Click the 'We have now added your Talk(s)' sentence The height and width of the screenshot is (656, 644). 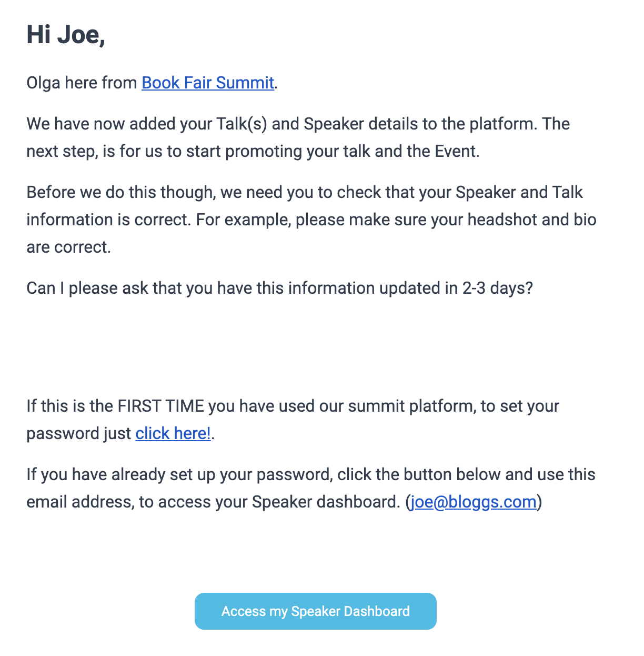click(298, 137)
